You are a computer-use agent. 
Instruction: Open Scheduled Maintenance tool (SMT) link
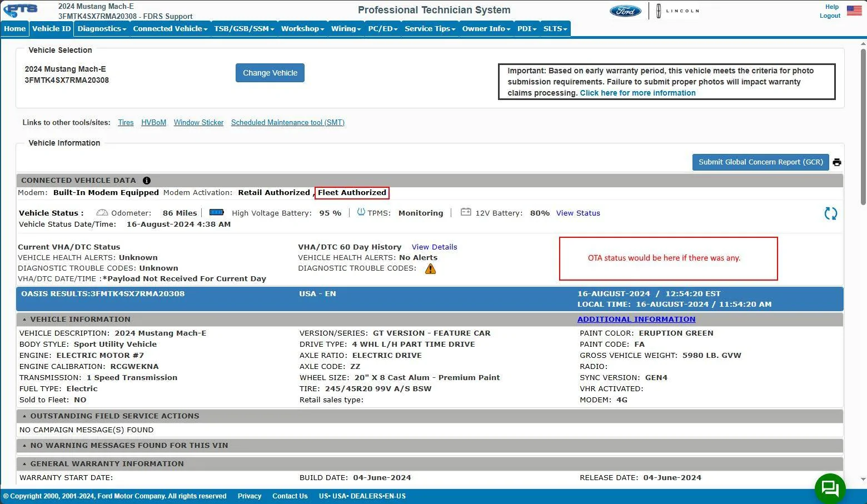tap(288, 123)
